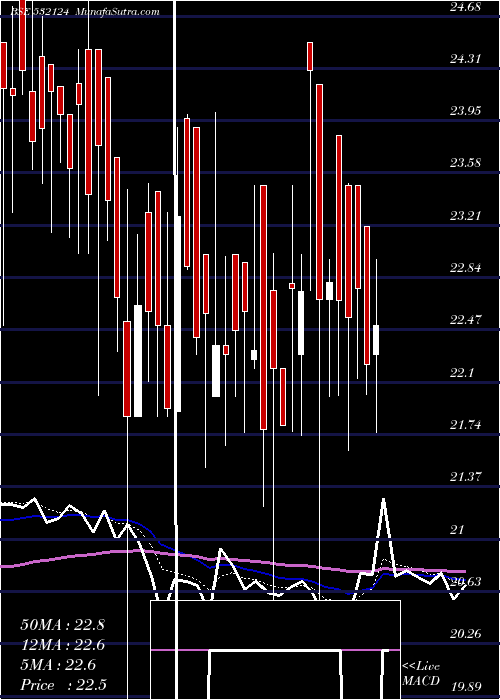Screen dimensions: 500x700
Task: Click the 21 price level label
Action: click(x=457, y=529)
